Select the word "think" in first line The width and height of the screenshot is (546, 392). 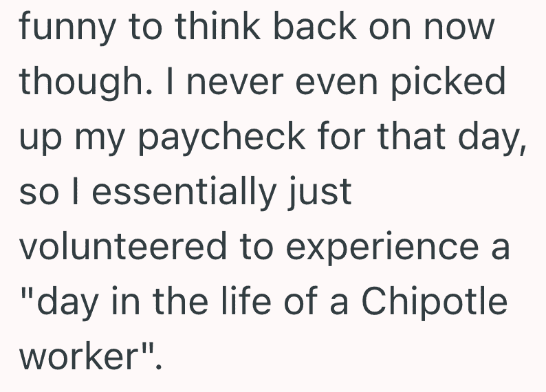[217, 25]
